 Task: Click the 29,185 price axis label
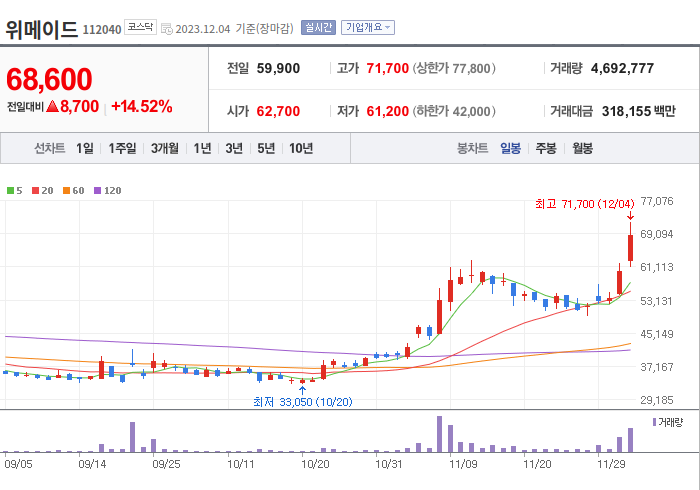657,400
